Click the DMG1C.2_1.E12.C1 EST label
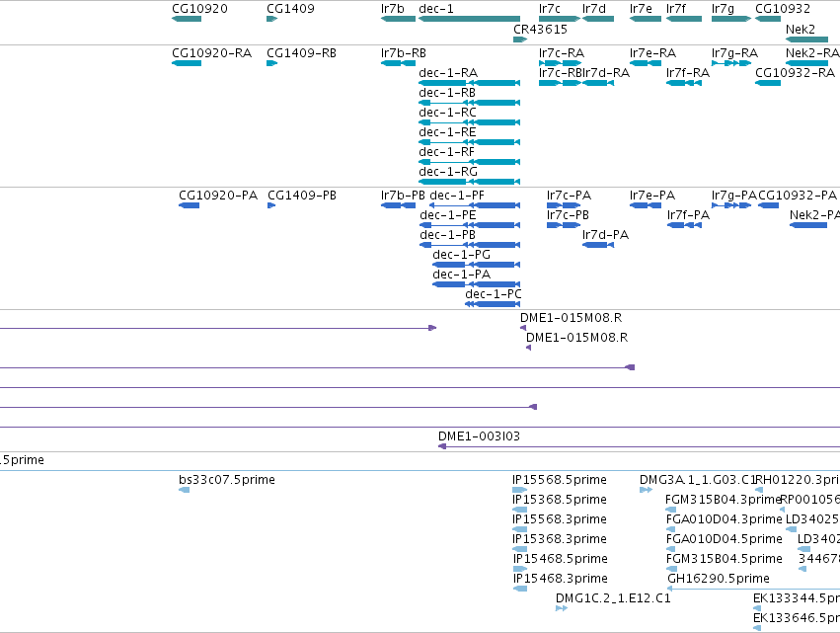Viewport: 840px width, 633px height. coord(613,598)
